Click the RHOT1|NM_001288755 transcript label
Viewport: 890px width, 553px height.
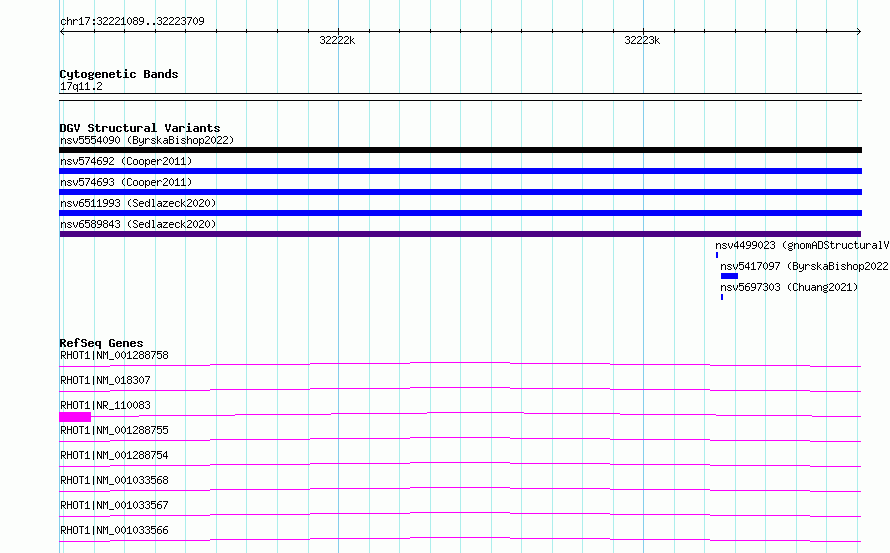point(114,430)
